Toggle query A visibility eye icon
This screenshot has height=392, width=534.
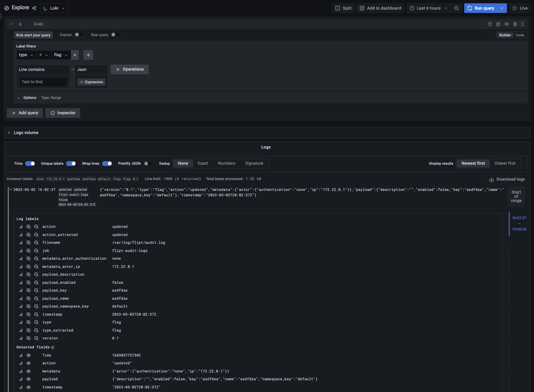pyautogui.click(x=507, y=24)
